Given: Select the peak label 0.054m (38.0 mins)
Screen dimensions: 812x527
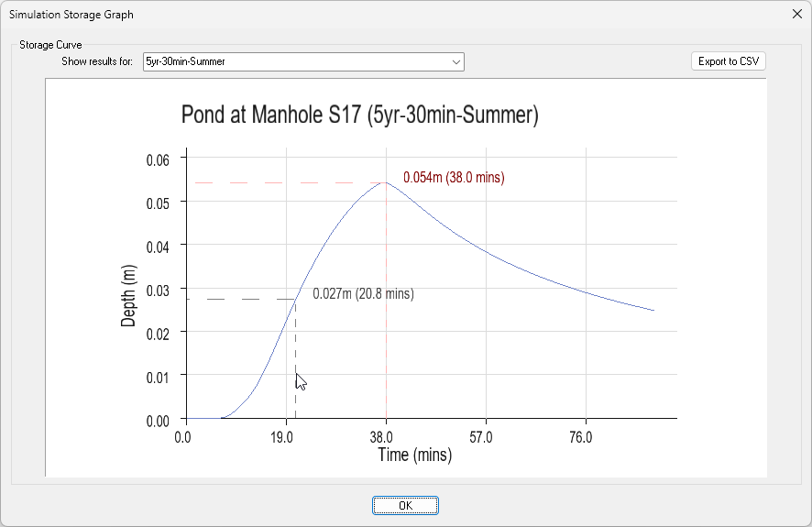Looking at the screenshot, I should point(454,178).
